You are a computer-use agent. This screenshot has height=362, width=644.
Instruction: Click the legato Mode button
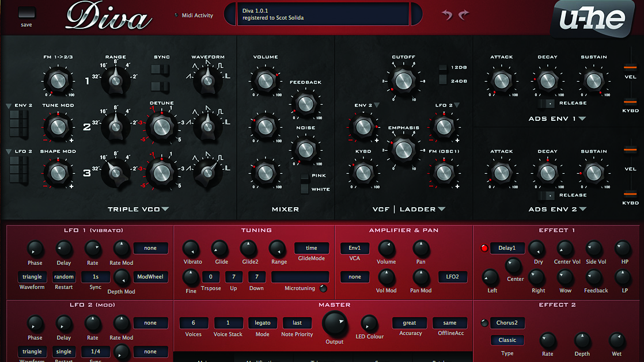click(x=263, y=323)
